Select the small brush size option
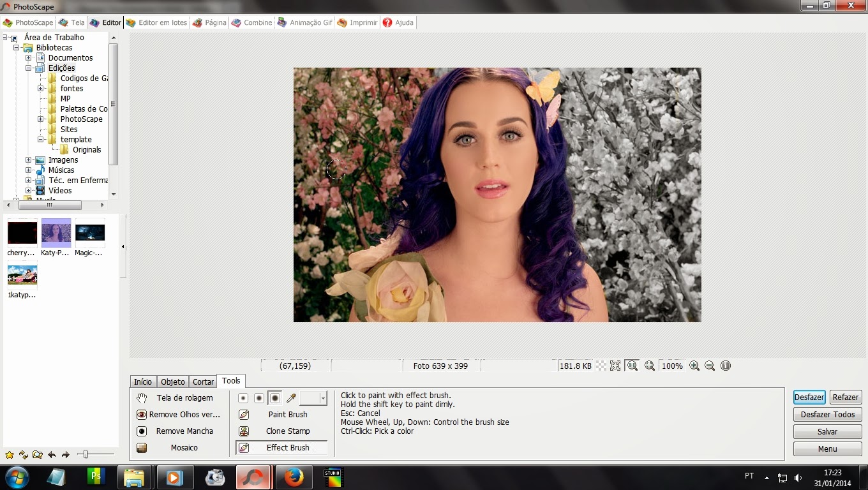868x490 pixels. (x=243, y=398)
